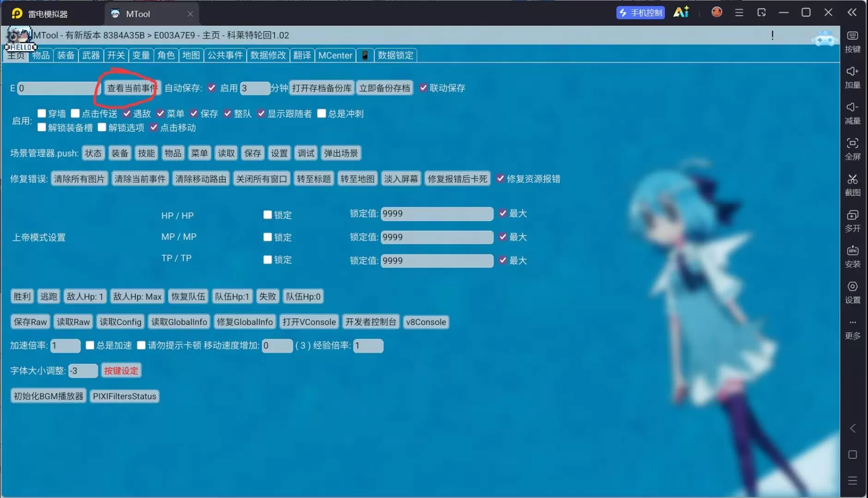Open multi-instance 多开 sidebar icon
Viewport: 868px width, 498px height.
coord(852,221)
